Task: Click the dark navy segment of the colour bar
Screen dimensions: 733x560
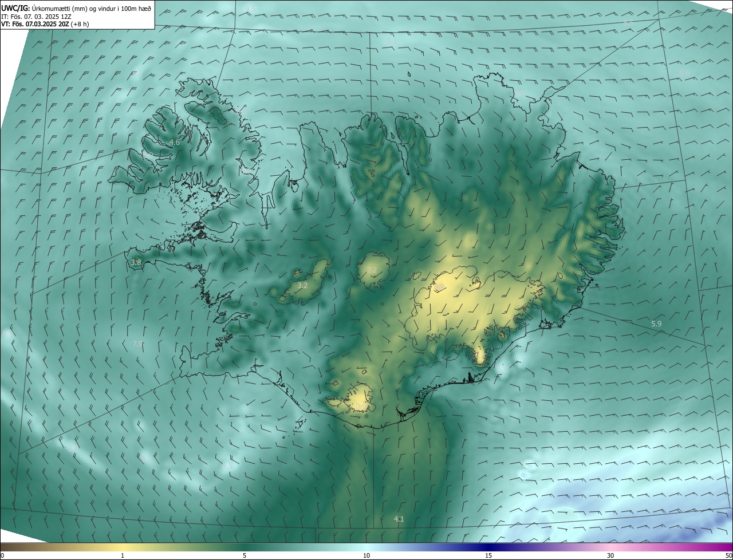Action: point(488,547)
